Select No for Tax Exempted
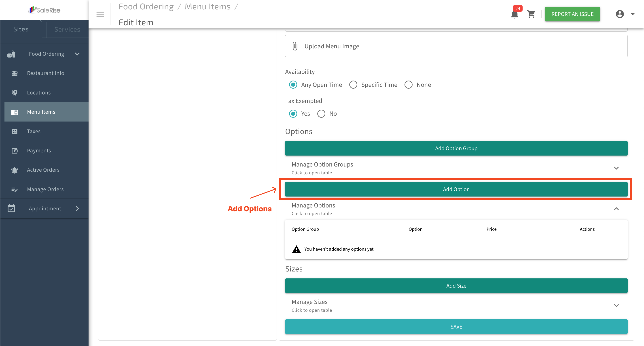Screen dimensions: 644x346 [321, 114]
